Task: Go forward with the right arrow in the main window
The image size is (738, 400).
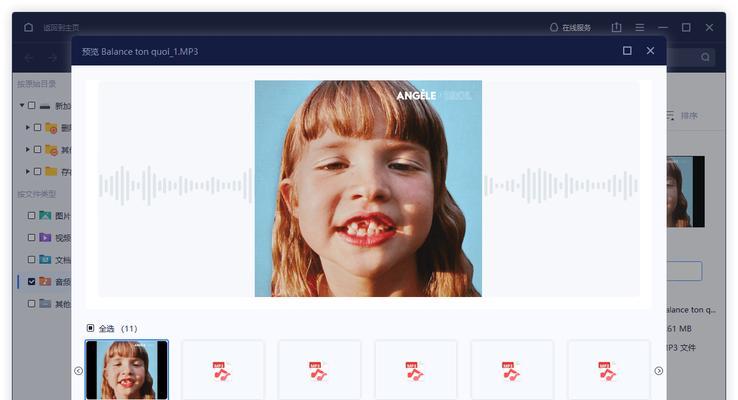Action: (x=52, y=57)
